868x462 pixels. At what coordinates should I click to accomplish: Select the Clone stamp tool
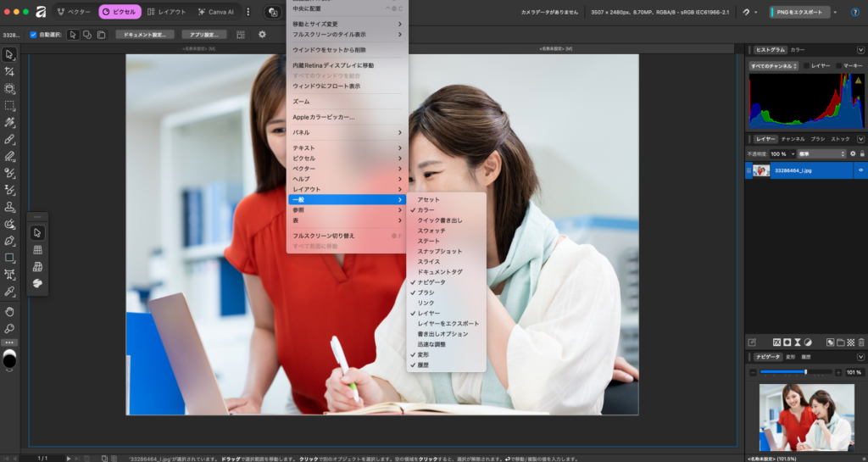[10, 207]
